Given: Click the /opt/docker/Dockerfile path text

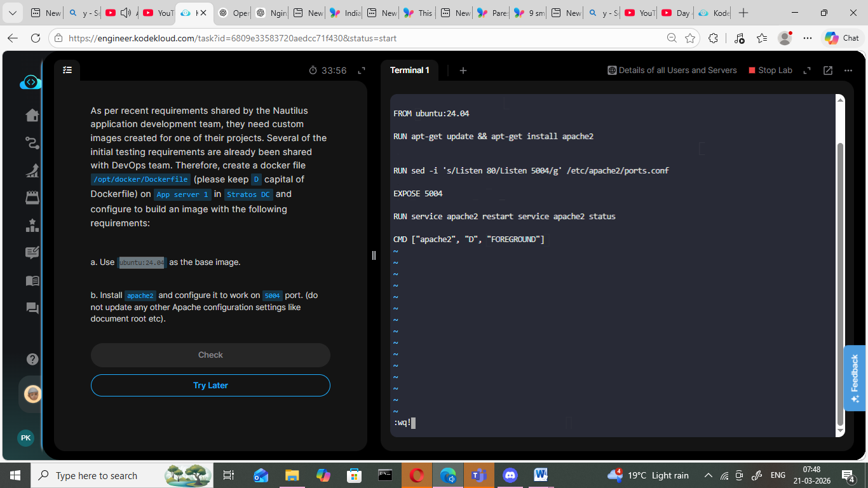Looking at the screenshot, I should point(141,180).
